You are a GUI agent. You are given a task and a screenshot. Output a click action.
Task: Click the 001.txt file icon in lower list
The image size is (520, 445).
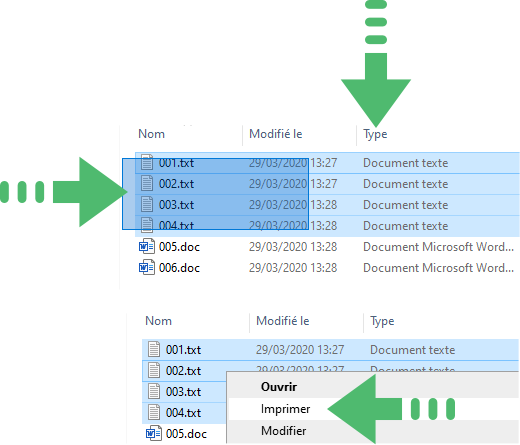click(x=154, y=349)
